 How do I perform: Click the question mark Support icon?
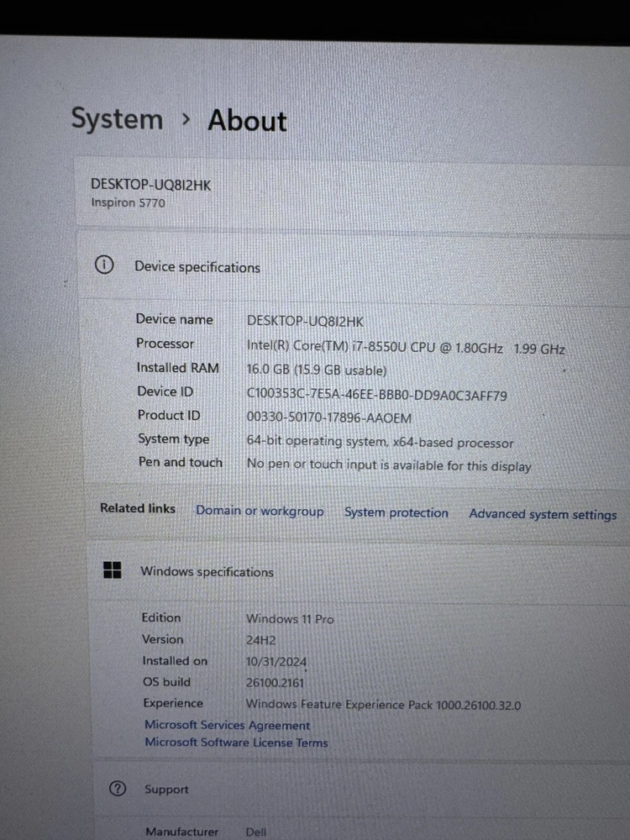pyautogui.click(x=118, y=789)
